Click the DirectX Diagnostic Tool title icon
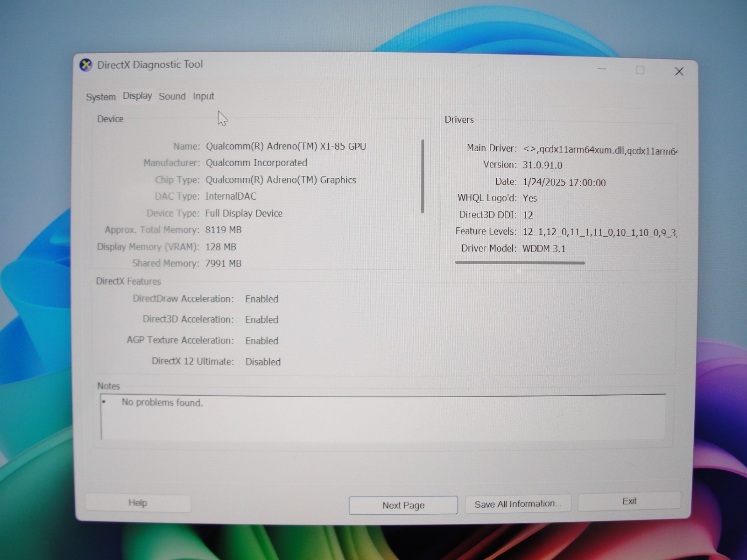The width and height of the screenshot is (747, 560). 86,65
